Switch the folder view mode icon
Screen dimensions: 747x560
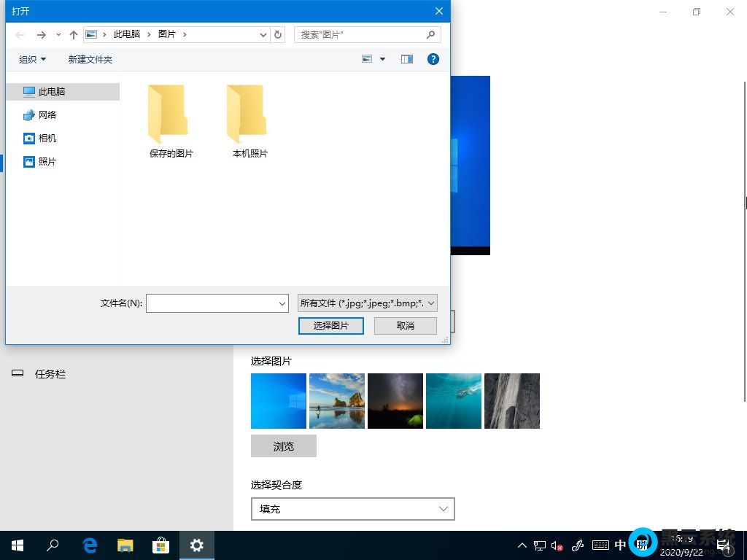click(367, 59)
